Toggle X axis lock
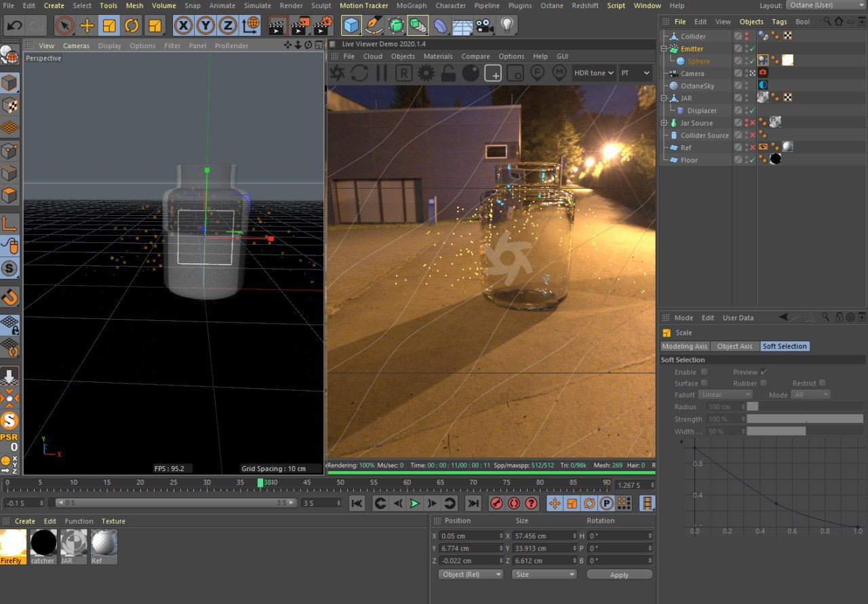868x604 pixels. (x=182, y=26)
